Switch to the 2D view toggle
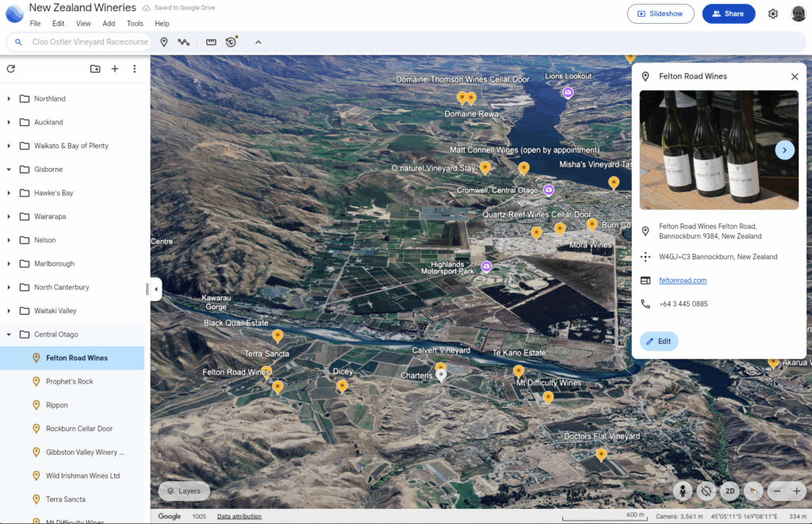Viewport: 812px width, 524px height. click(x=730, y=491)
